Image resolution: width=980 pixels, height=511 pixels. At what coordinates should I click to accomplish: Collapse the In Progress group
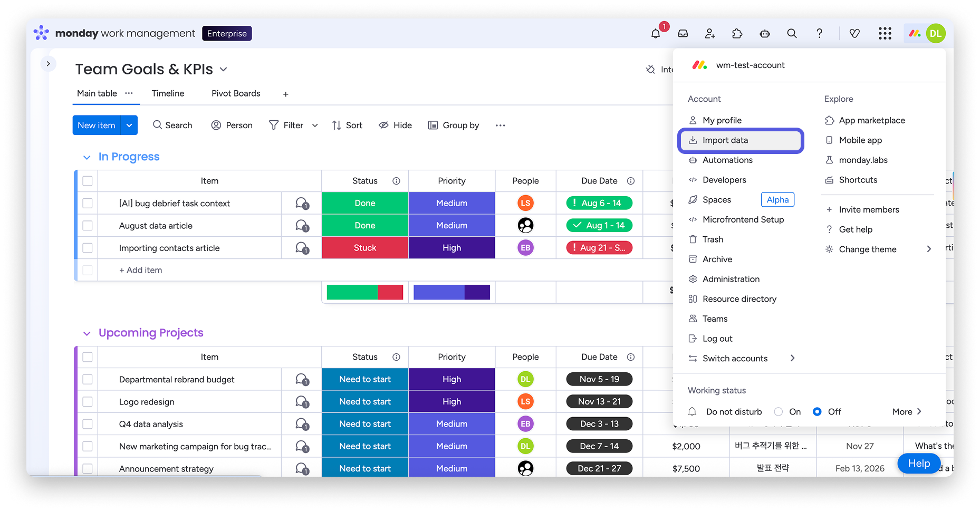click(87, 157)
